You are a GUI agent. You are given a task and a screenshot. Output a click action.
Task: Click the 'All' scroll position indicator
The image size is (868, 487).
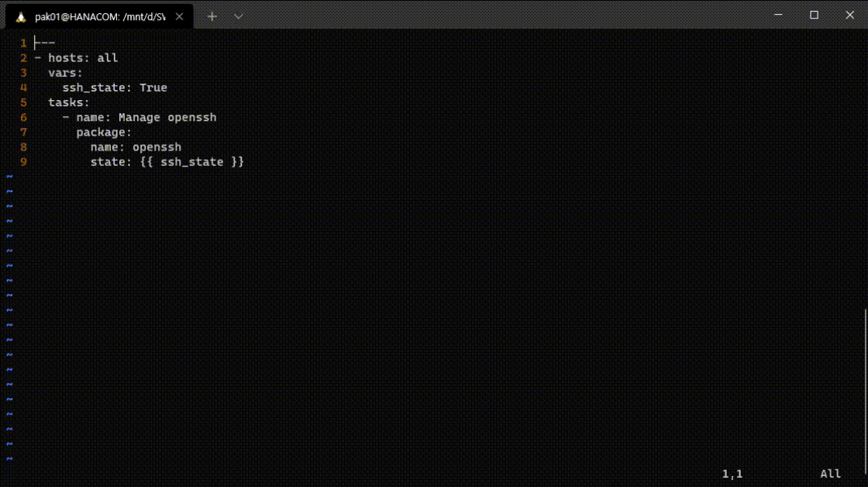[x=830, y=474]
